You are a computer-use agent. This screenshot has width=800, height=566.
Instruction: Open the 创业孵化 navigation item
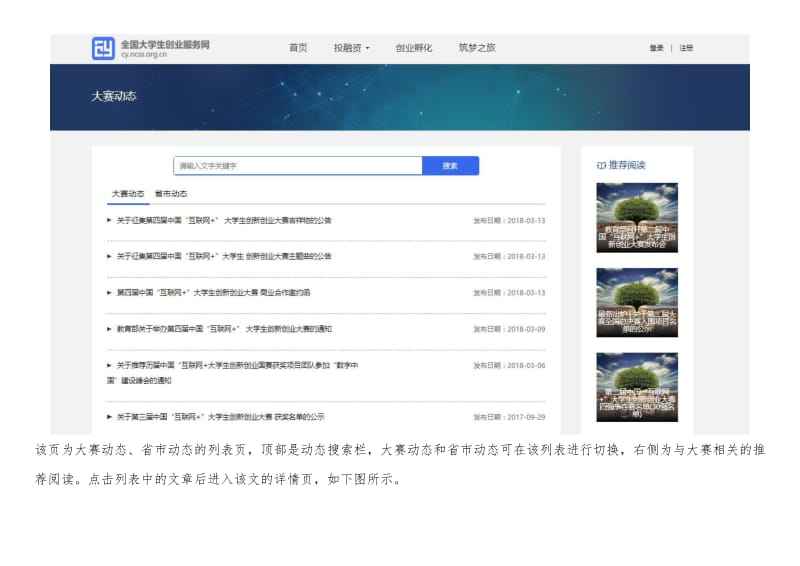tap(413, 48)
